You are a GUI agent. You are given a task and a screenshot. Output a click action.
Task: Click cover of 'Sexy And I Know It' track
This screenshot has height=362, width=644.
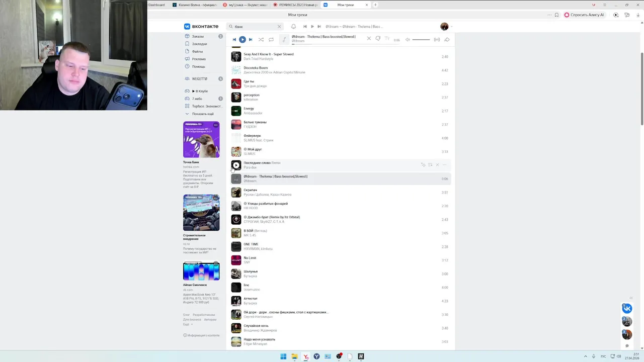[236, 56]
